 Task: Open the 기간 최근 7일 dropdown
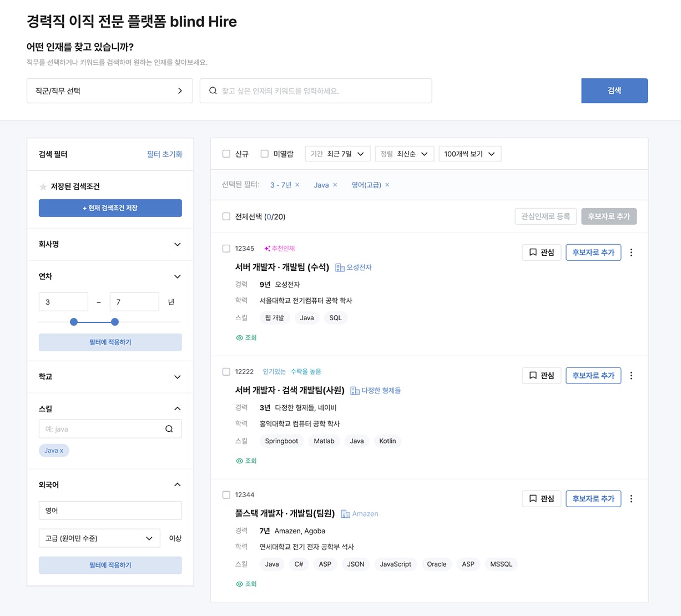coord(337,154)
